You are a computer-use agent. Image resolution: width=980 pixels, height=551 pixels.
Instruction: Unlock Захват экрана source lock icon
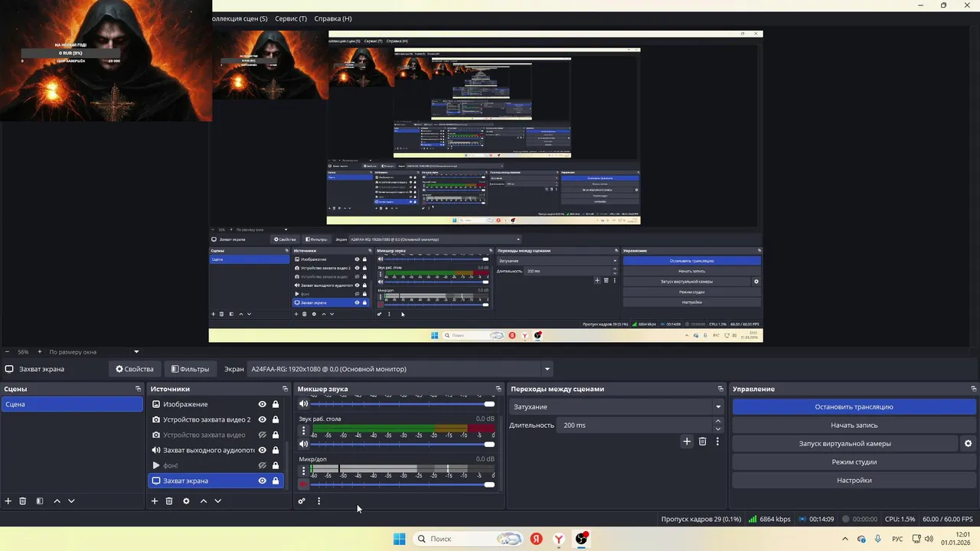276,481
